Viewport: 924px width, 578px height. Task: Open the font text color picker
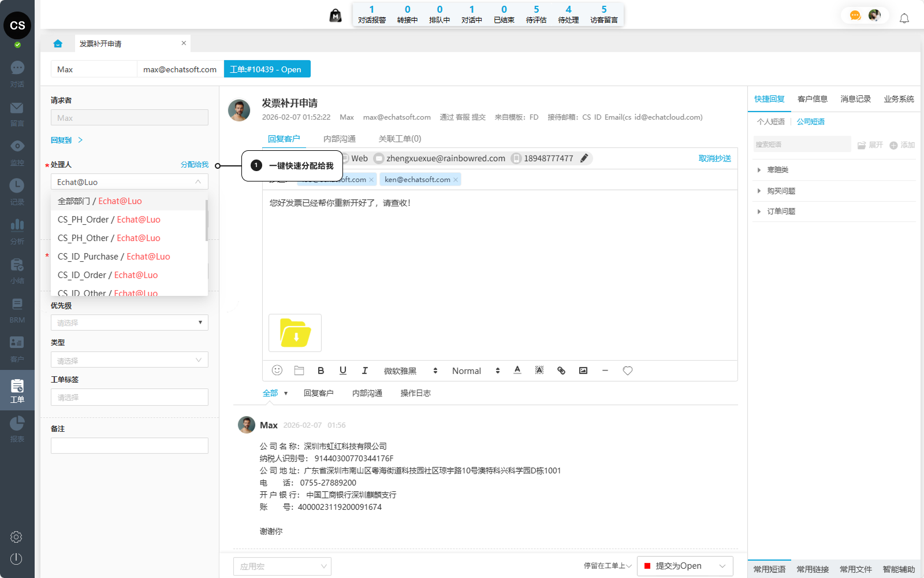point(517,370)
